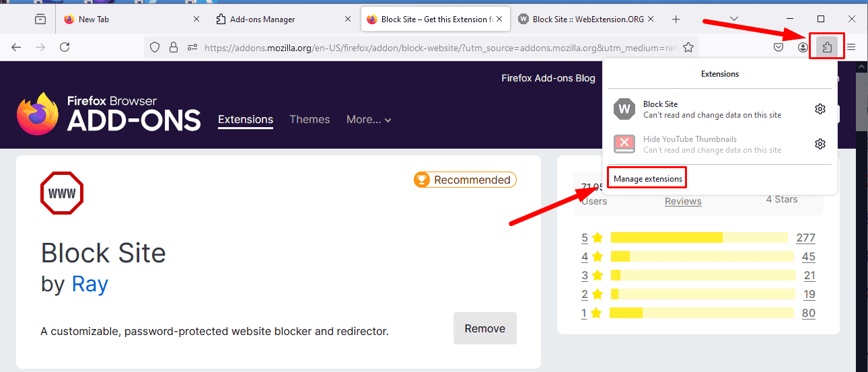
Task: Click the Block Site W extension icon
Action: pos(624,109)
